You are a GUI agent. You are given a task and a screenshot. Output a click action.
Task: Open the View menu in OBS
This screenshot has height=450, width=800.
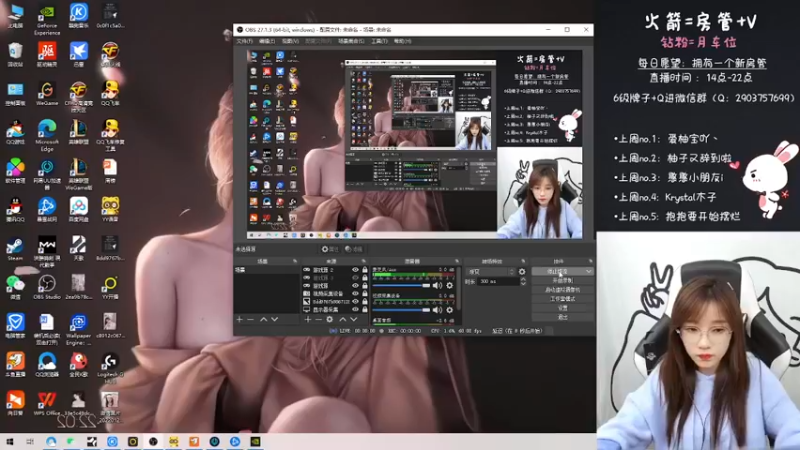point(290,41)
